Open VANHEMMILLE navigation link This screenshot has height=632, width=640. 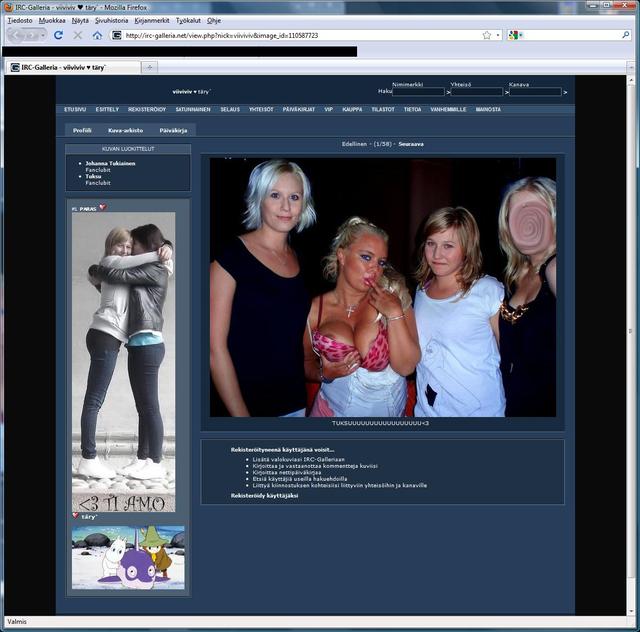coord(448,109)
